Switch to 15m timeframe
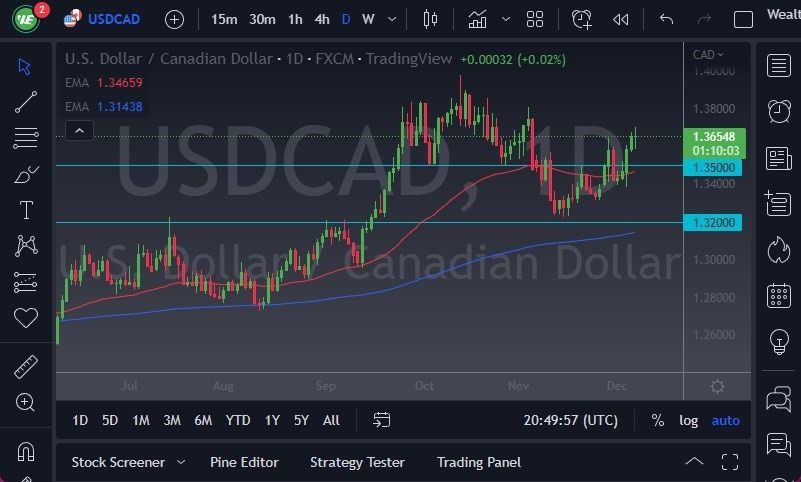This screenshot has height=482, width=801. click(224, 19)
